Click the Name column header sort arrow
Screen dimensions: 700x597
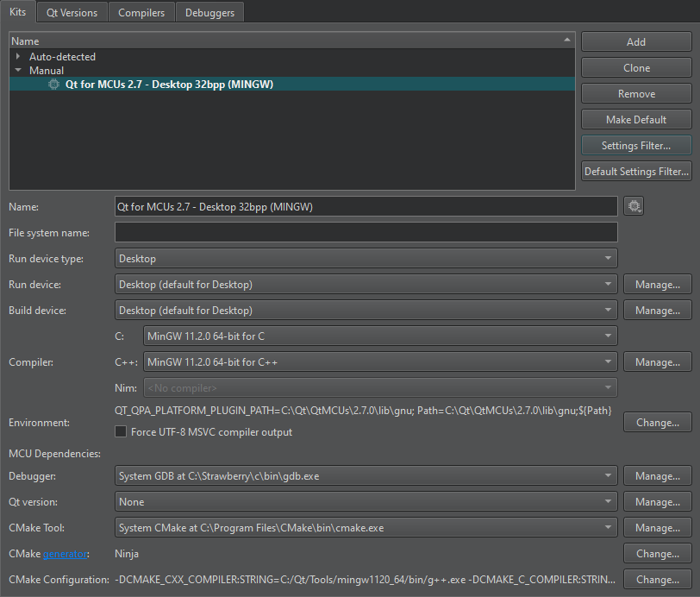click(x=566, y=40)
